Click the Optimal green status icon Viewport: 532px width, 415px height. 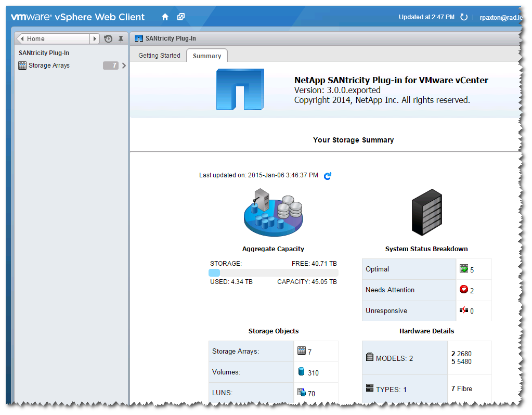tap(464, 269)
